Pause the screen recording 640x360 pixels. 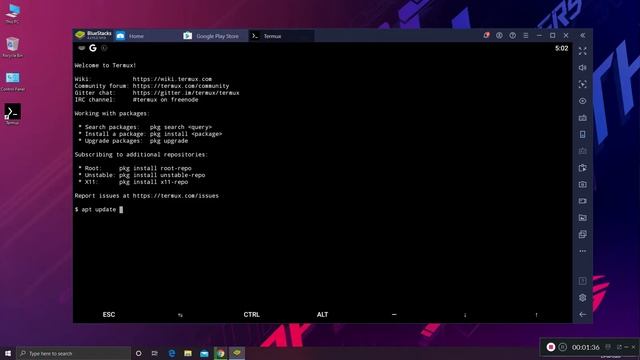coord(562,347)
